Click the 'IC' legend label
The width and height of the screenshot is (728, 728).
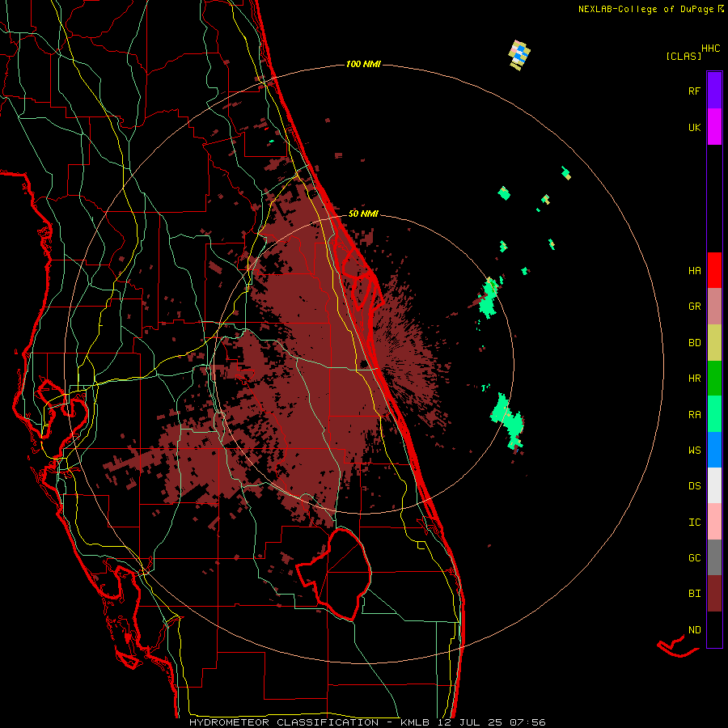coord(694,523)
